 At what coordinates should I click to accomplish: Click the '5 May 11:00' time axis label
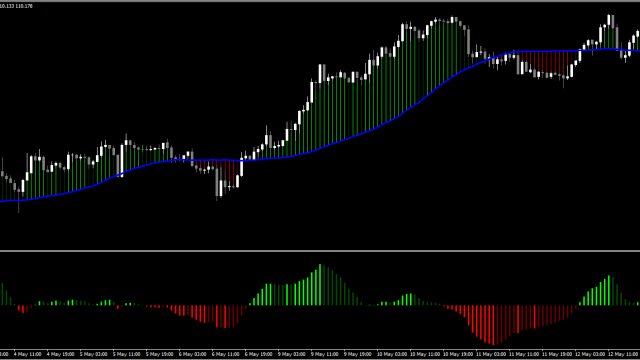[x=127, y=354]
